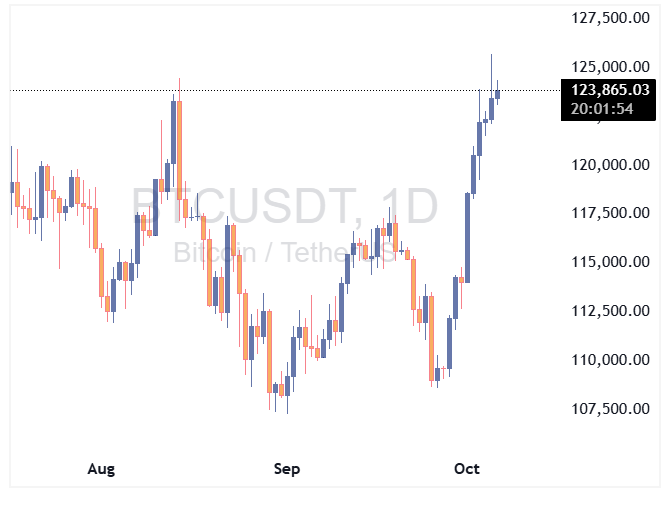Image resolution: width=670 pixels, height=506 pixels.
Task: Select the latest rightmost candle
Action: 498,94
